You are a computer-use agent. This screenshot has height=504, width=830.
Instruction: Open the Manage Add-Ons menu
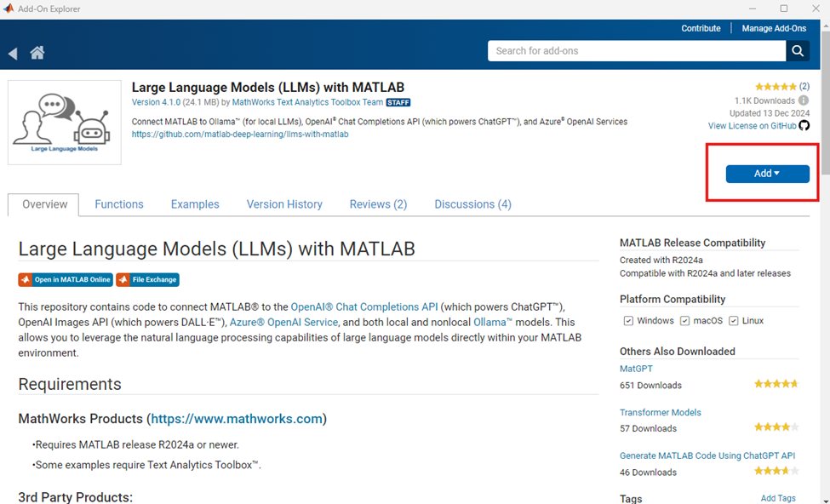click(774, 29)
